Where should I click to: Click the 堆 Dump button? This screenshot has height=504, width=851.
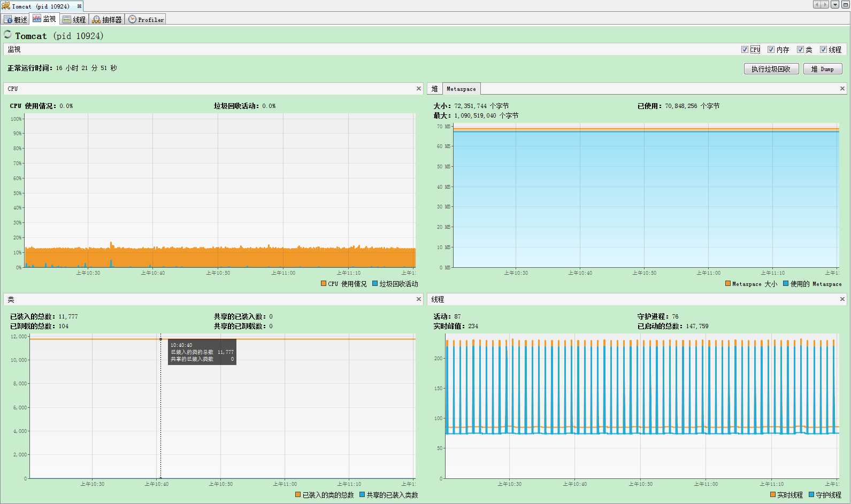[x=822, y=69]
